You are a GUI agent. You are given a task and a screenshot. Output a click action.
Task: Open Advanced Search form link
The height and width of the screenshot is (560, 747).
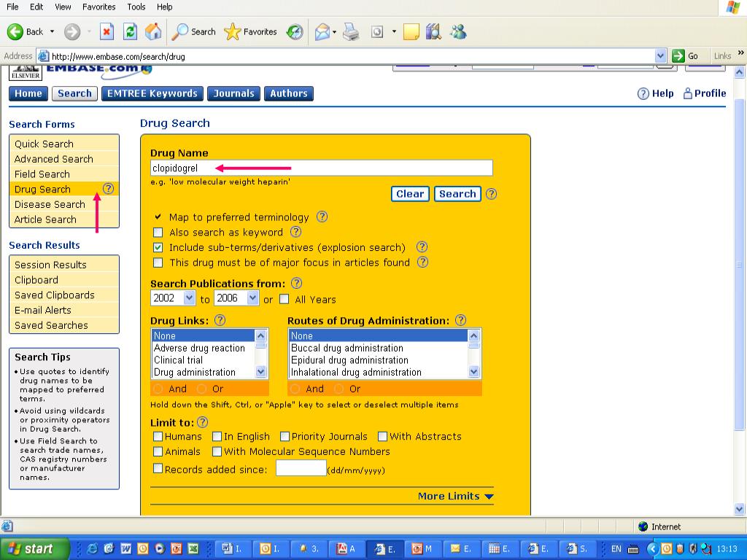(x=54, y=159)
